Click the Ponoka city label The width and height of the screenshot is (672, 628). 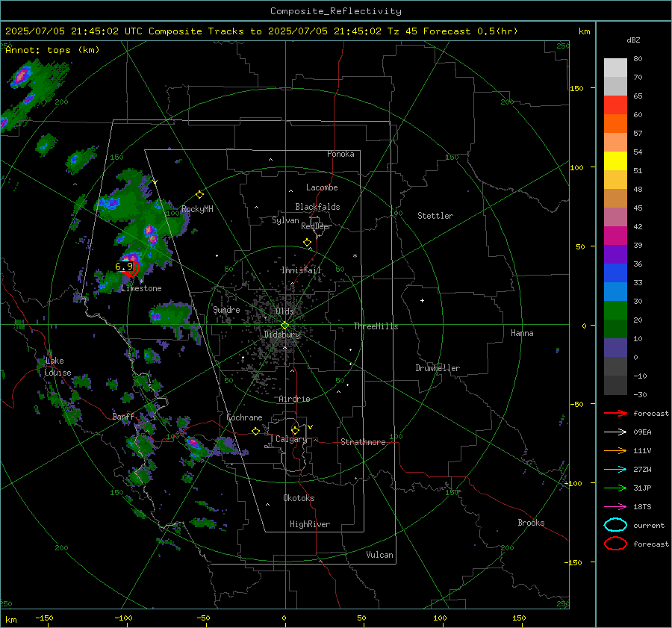coord(340,154)
